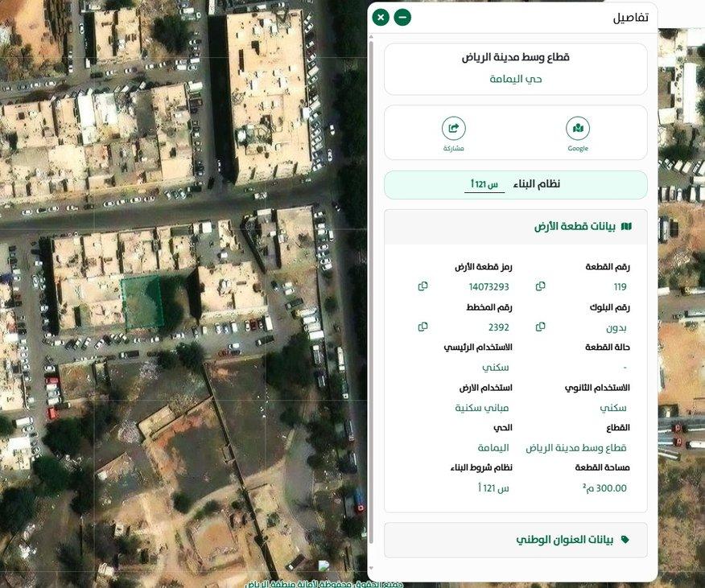Expand the نظام البناء section bar
This screenshot has width=705, height=588.
[x=515, y=184]
